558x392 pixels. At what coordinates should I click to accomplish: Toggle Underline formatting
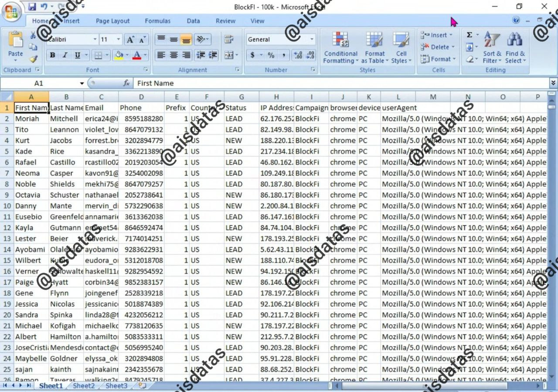pos(78,55)
